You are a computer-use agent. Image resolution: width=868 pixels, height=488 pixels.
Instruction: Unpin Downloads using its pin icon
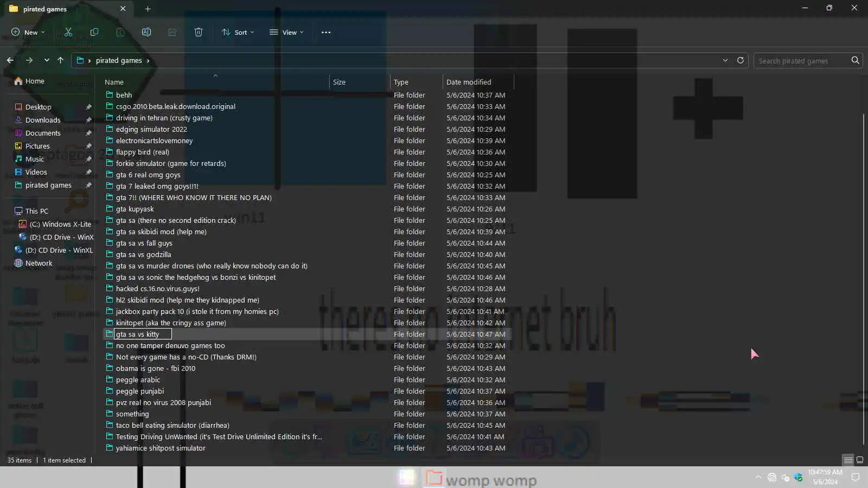88,120
